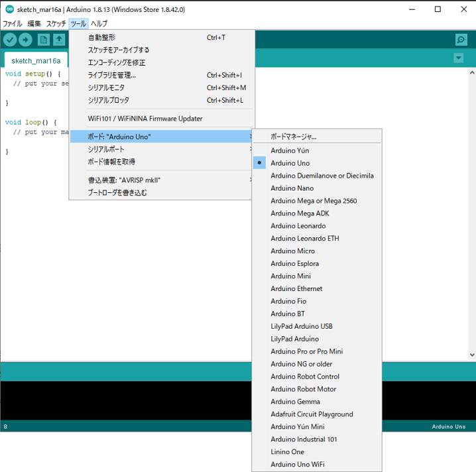476x472 pixels.
Task: Select the Arduino Uno radio entry
Action: point(317,163)
